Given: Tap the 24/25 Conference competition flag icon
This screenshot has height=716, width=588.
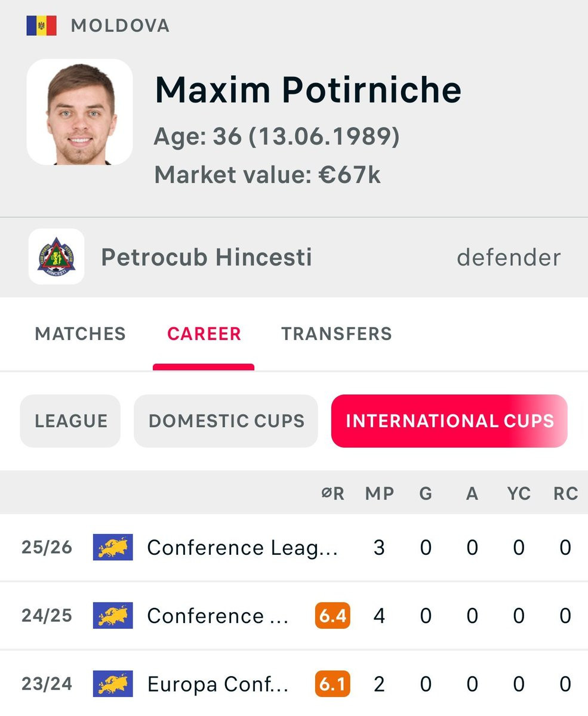Looking at the screenshot, I should 113,615.
